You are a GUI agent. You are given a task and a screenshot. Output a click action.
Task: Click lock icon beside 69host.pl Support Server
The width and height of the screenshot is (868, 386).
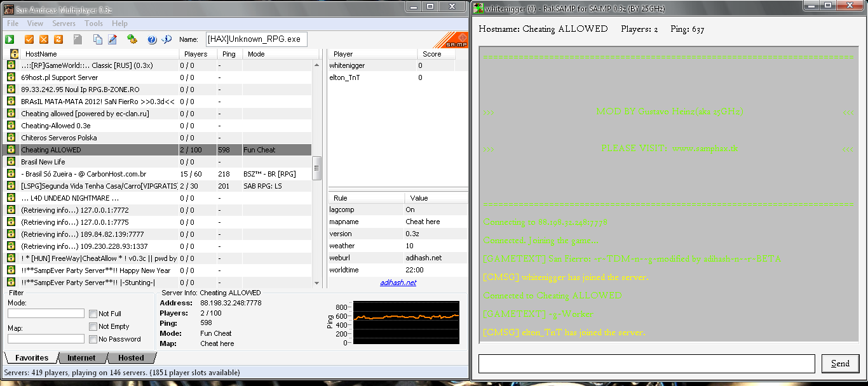pyautogui.click(x=11, y=77)
